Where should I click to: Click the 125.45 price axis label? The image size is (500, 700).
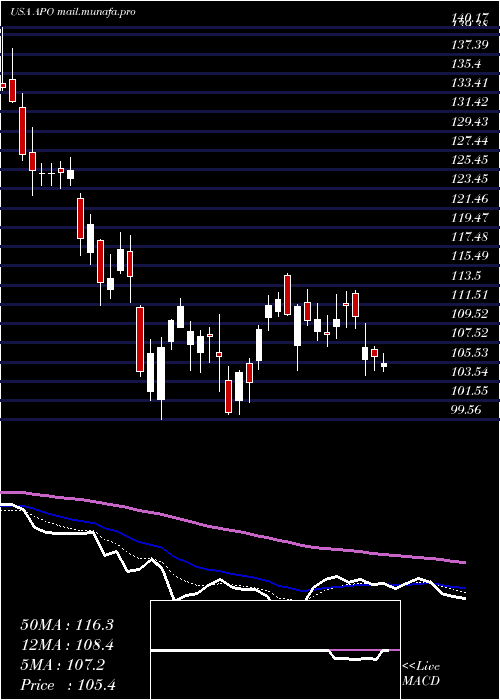click(470, 160)
